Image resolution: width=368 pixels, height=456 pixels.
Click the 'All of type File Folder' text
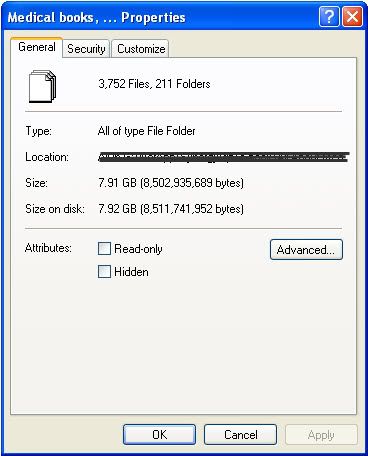click(x=147, y=131)
